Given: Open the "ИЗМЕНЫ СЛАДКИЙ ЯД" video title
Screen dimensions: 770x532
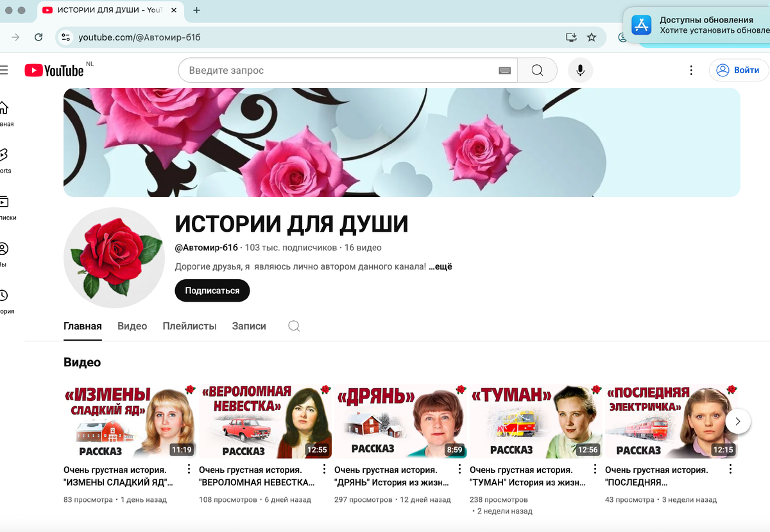Looking at the screenshot, I should [119, 476].
